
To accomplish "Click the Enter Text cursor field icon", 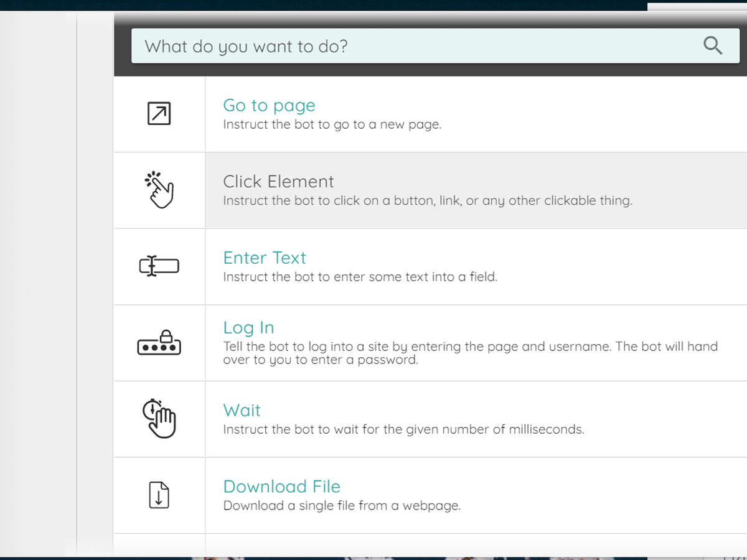I will 159,266.
